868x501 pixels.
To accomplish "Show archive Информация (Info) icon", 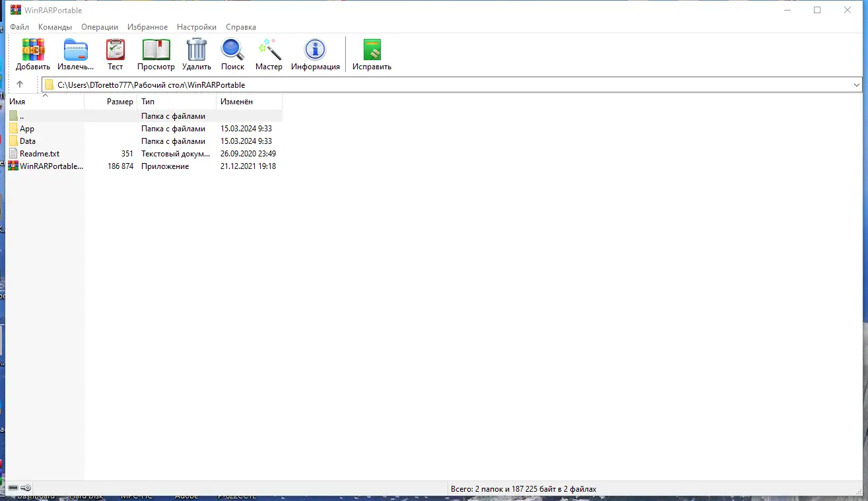I will [x=316, y=50].
